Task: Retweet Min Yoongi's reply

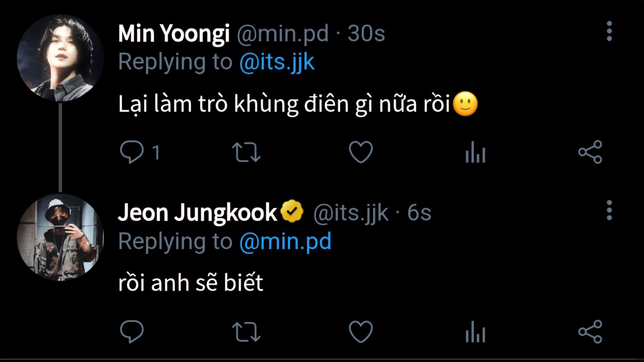Action: (246, 152)
